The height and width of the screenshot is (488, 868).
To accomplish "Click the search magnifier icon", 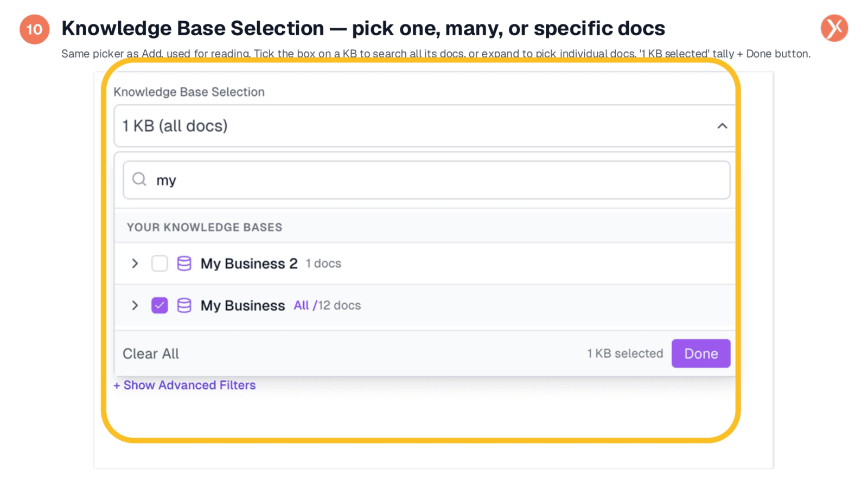I will 139,179.
